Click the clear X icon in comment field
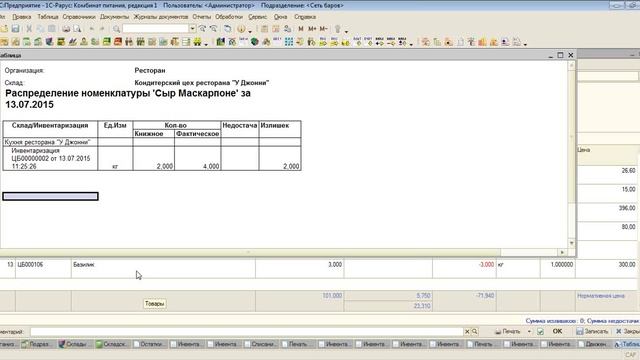 point(467,332)
